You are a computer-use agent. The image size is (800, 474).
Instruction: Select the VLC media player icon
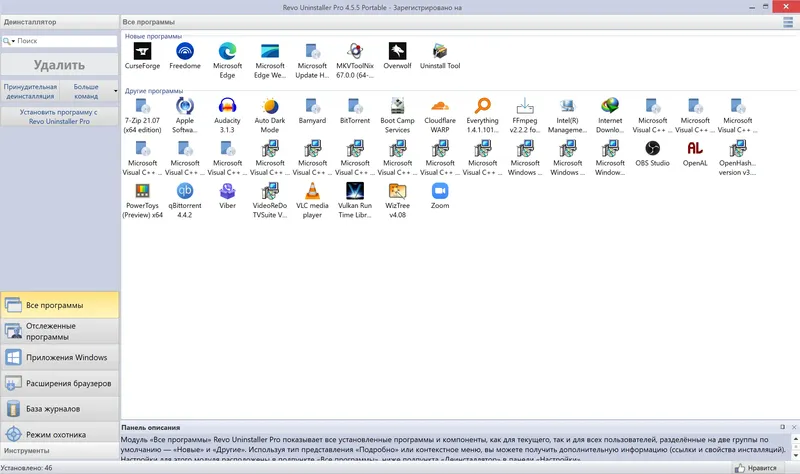click(x=312, y=191)
